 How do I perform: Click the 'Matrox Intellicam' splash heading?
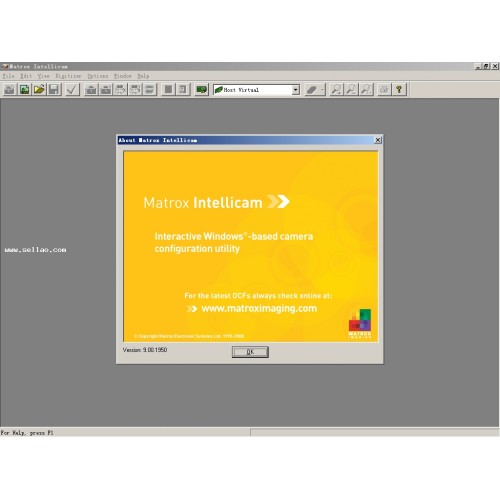point(203,202)
